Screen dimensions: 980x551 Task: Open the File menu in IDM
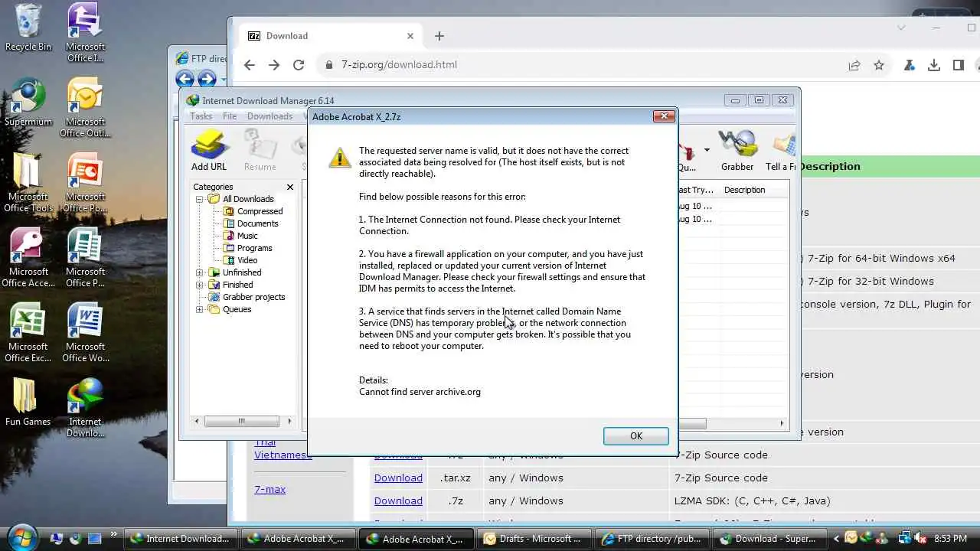click(x=230, y=116)
